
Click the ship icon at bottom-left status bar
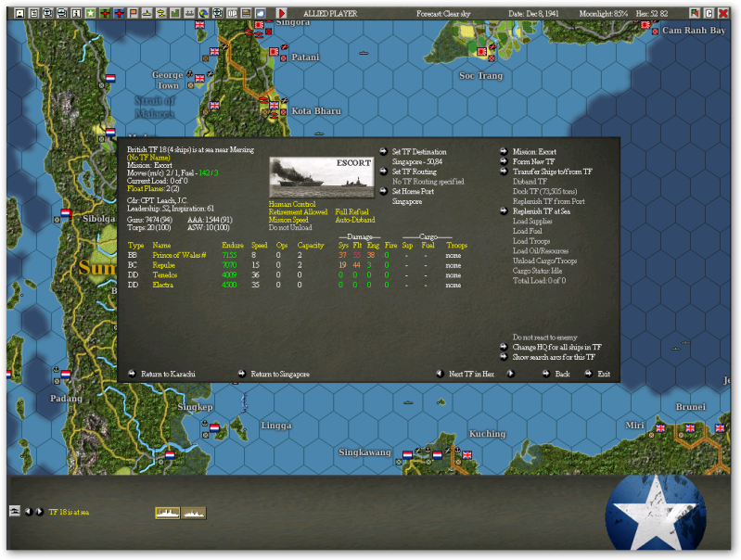pos(15,511)
